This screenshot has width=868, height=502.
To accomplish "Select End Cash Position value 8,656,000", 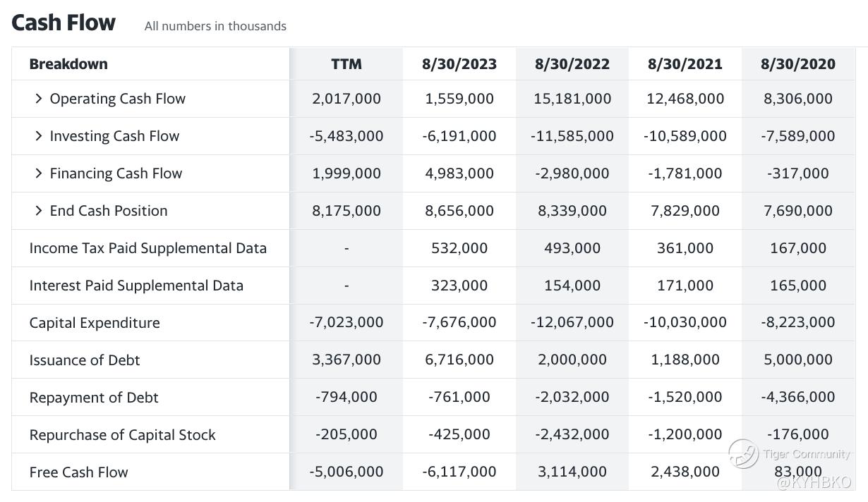I will pyautogui.click(x=459, y=211).
